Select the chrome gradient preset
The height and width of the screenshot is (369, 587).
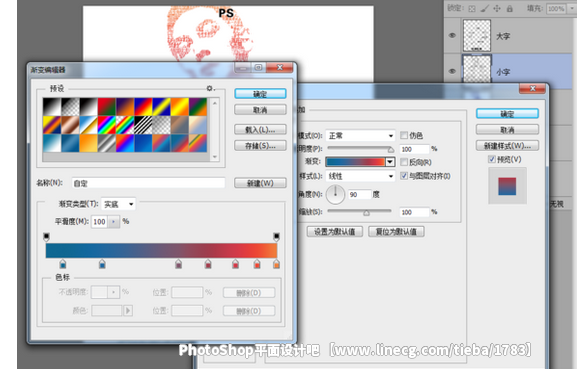pyautogui.click(x=89, y=125)
